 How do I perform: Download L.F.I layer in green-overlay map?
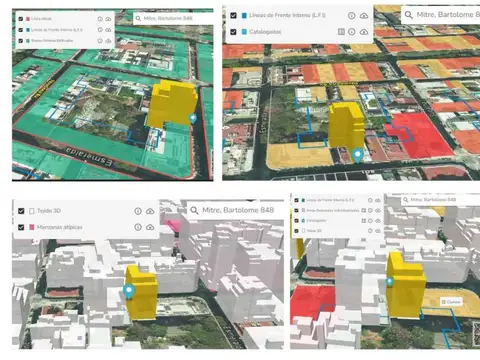click(x=108, y=30)
